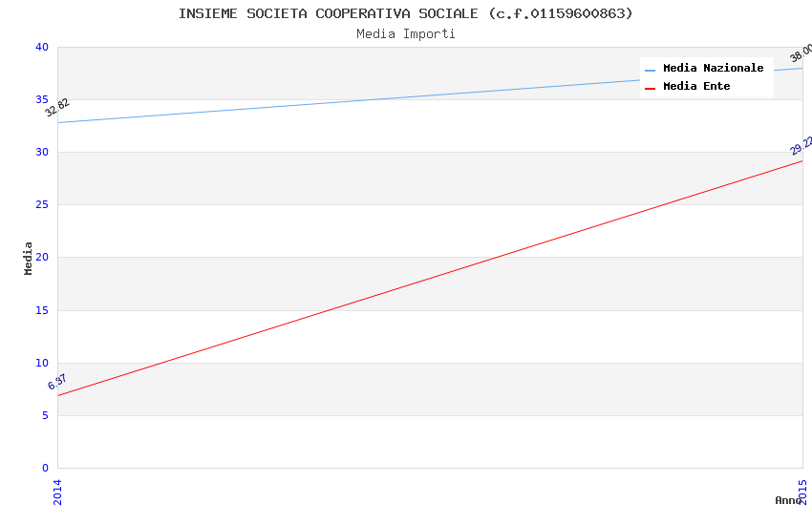Click the 32.82 data label
The height and width of the screenshot is (525, 812).
coord(57,108)
